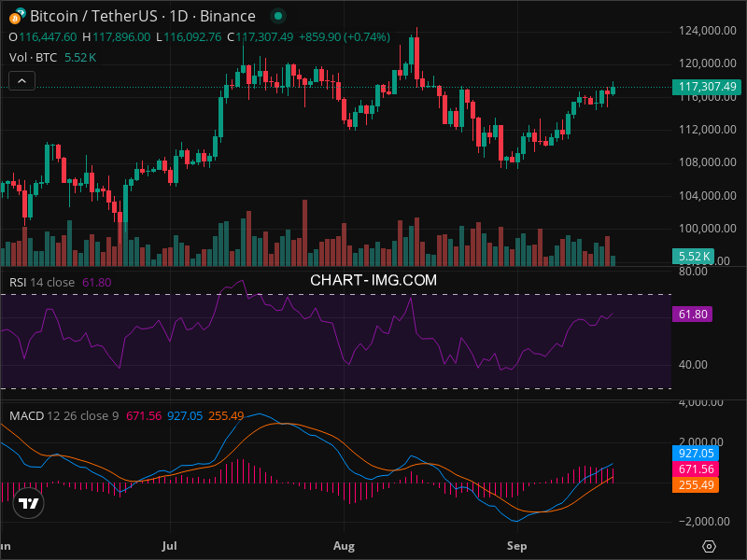The height and width of the screenshot is (560, 747).
Task: Click the Jul label on time axis
Action: click(170, 543)
